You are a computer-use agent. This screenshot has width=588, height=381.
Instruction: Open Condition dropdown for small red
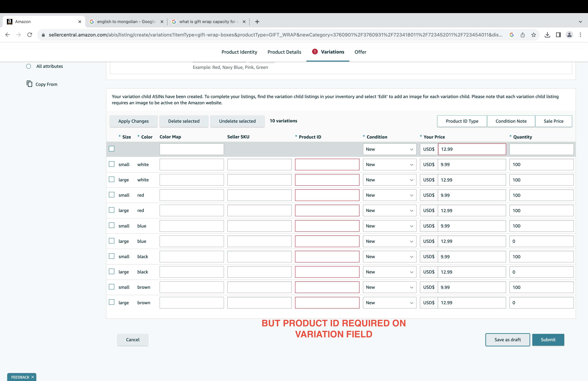tap(389, 195)
